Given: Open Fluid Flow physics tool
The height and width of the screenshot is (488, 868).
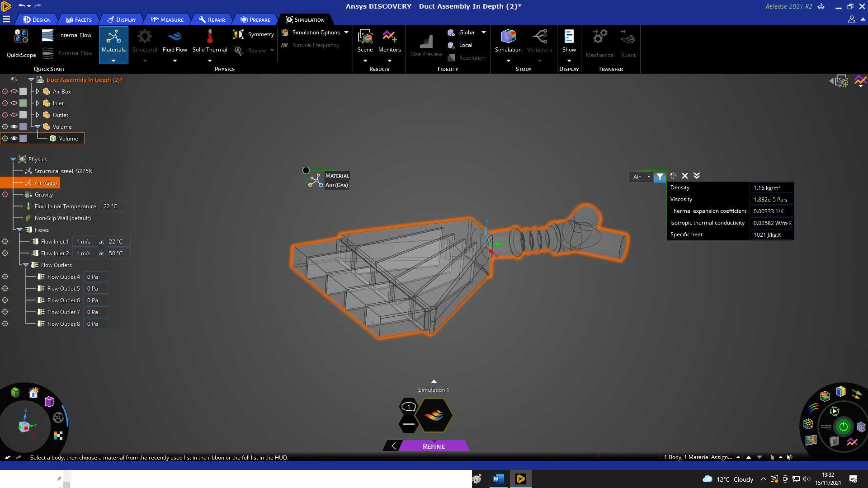Looking at the screenshot, I should coord(175,44).
